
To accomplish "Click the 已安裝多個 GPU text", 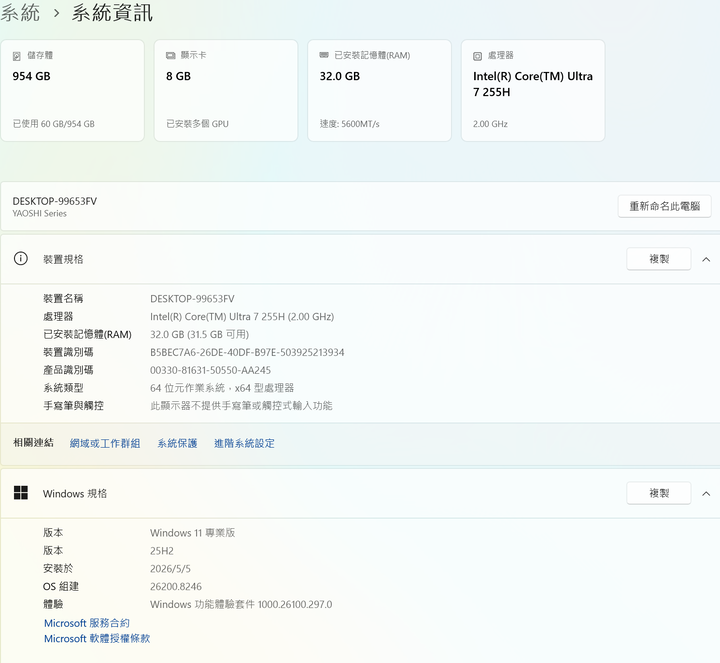I will tap(197, 124).
